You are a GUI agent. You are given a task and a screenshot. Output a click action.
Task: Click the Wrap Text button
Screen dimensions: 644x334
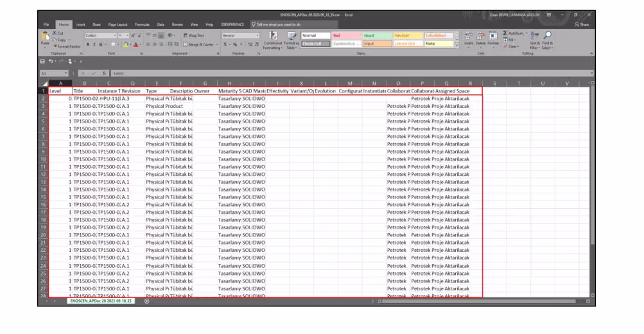(x=193, y=35)
